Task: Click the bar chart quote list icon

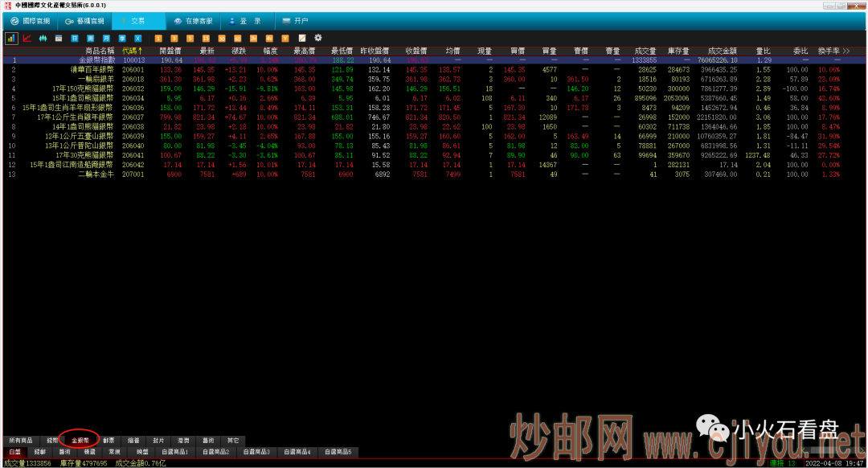Action: (11, 38)
